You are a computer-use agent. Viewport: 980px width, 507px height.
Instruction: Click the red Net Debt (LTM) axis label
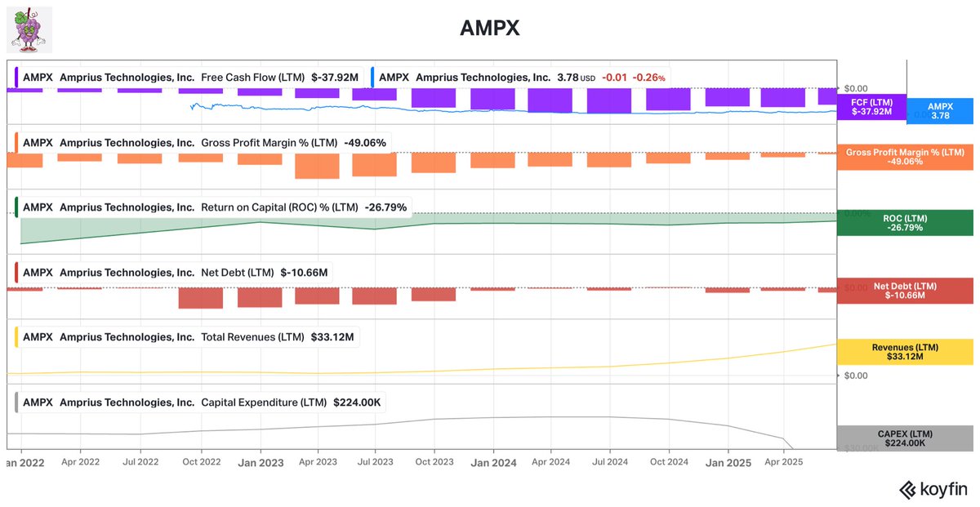point(905,291)
